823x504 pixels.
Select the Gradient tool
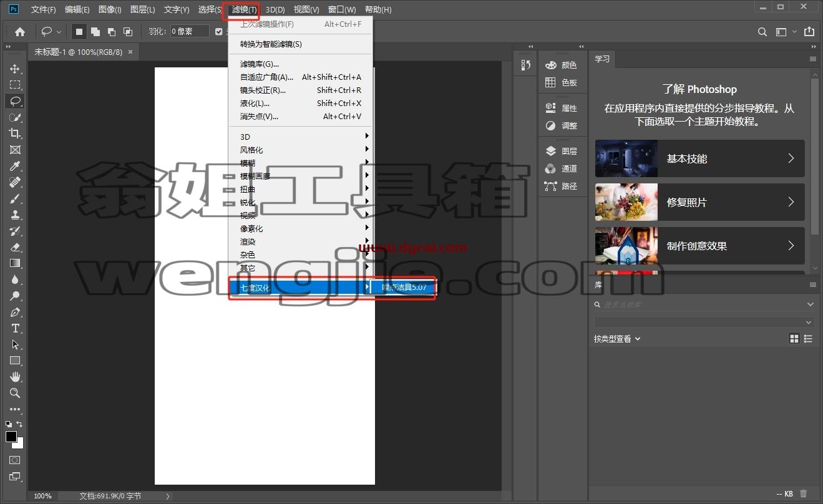[x=15, y=263]
